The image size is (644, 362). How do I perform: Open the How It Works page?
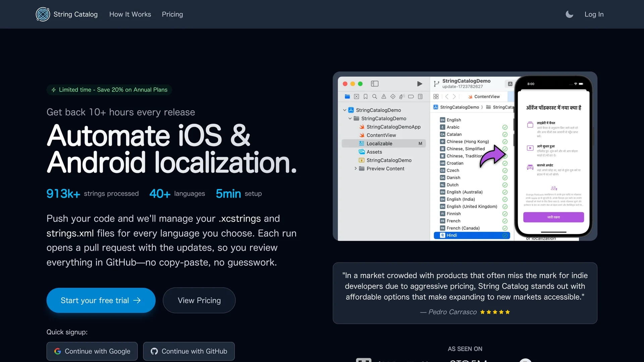tap(130, 14)
